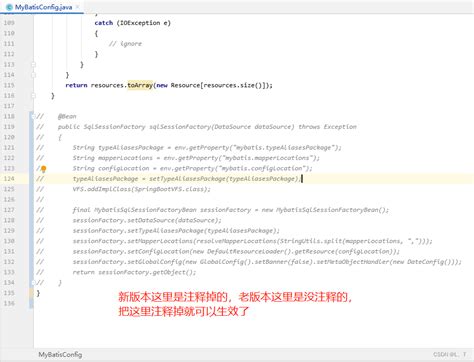The image size is (474, 362).
Task: Click the 'return sessionFactory.getObject()' line
Action: click(134, 272)
